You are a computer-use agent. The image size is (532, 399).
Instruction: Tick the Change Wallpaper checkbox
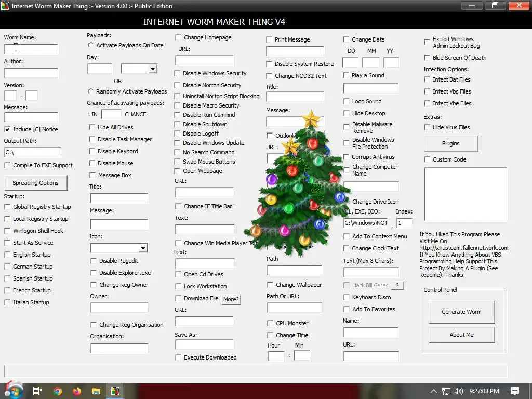270,285
